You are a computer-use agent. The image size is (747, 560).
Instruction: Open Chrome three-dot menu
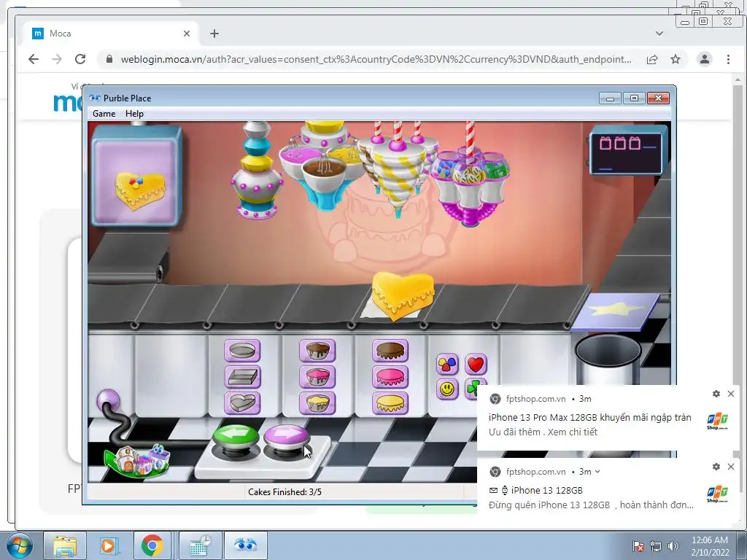pos(728,59)
